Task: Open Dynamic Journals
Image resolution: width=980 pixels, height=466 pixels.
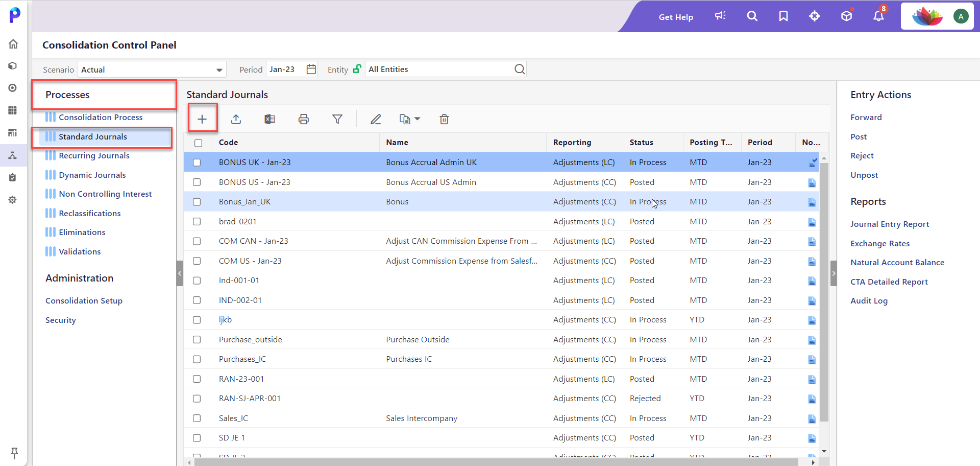Action: 92,175
